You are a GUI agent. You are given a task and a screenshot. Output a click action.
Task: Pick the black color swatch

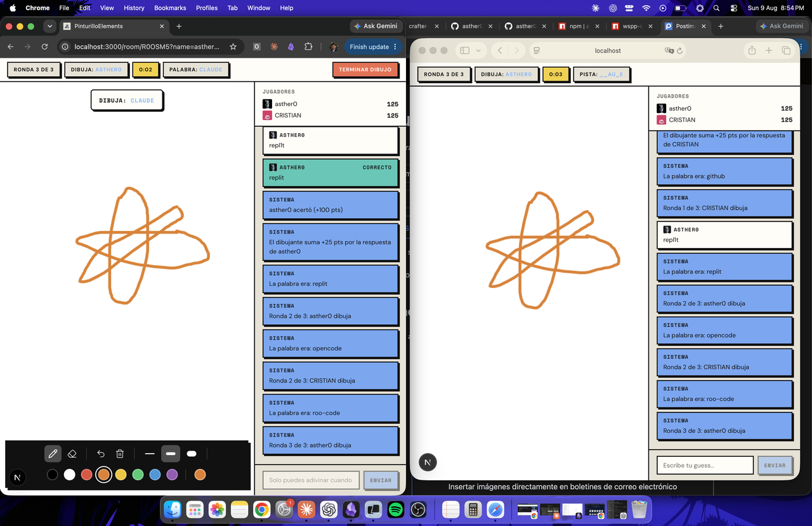click(x=53, y=475)
